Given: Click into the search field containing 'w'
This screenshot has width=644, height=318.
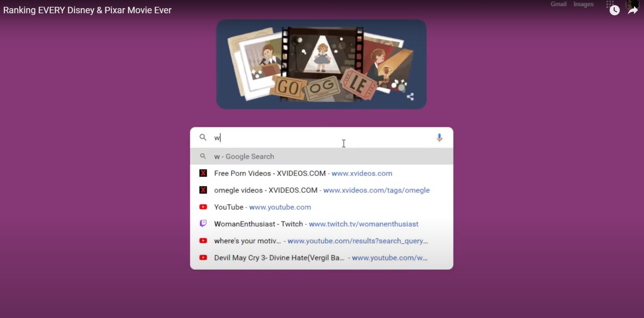Looking at the screenshot, I should pyautogui.click(x=322, y=138).
